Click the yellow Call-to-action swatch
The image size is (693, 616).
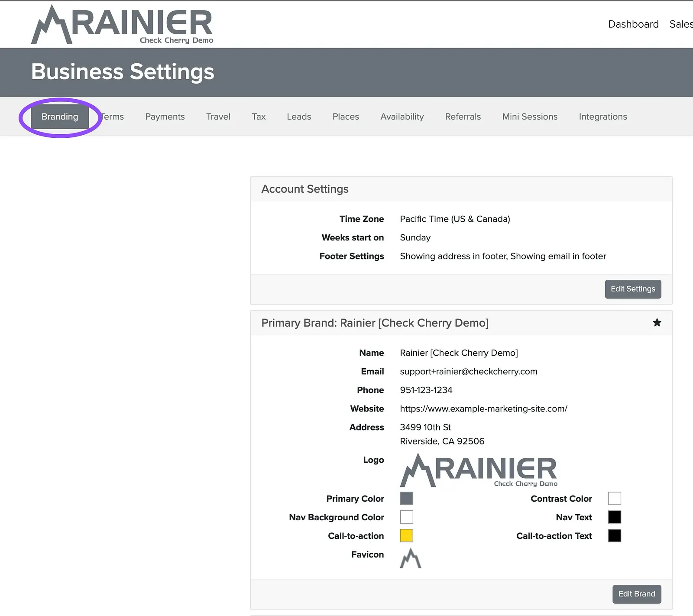click(406, 536)
